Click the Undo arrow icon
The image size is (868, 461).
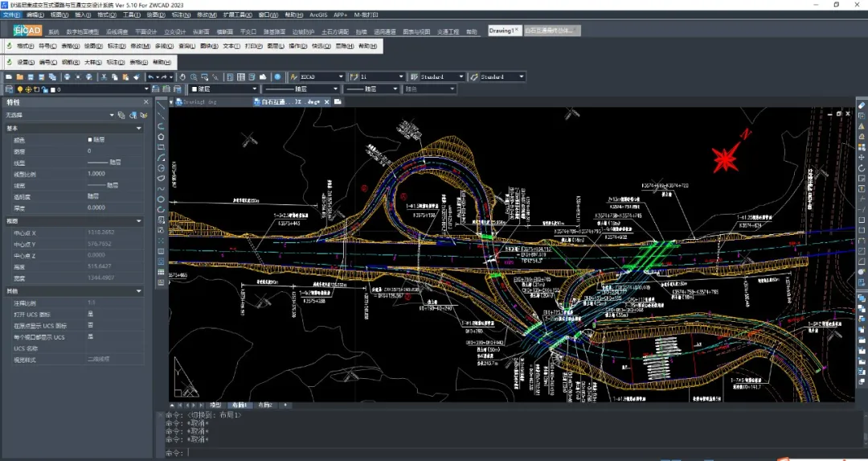pyautogui.click(x=150, y=77)
